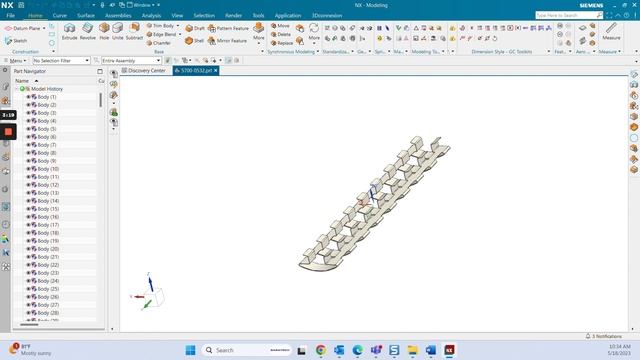Click the Hole feature icon

(x=104, y=31)
